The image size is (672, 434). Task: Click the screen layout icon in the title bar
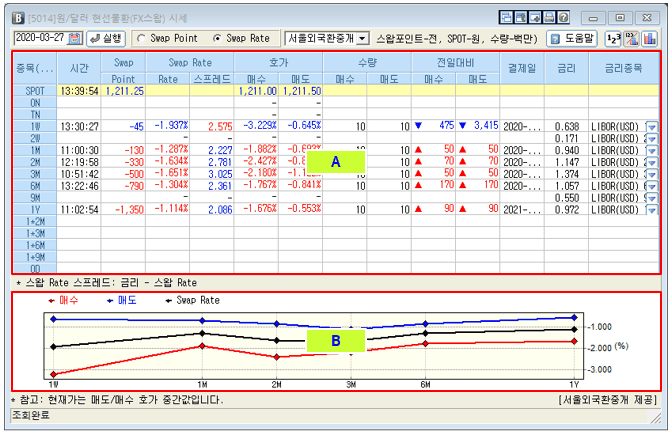(507, 18)
